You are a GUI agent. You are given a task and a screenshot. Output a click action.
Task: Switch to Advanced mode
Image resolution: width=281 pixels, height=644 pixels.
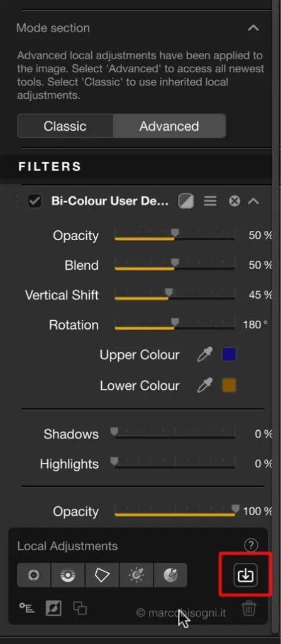[x=169, y=126]
